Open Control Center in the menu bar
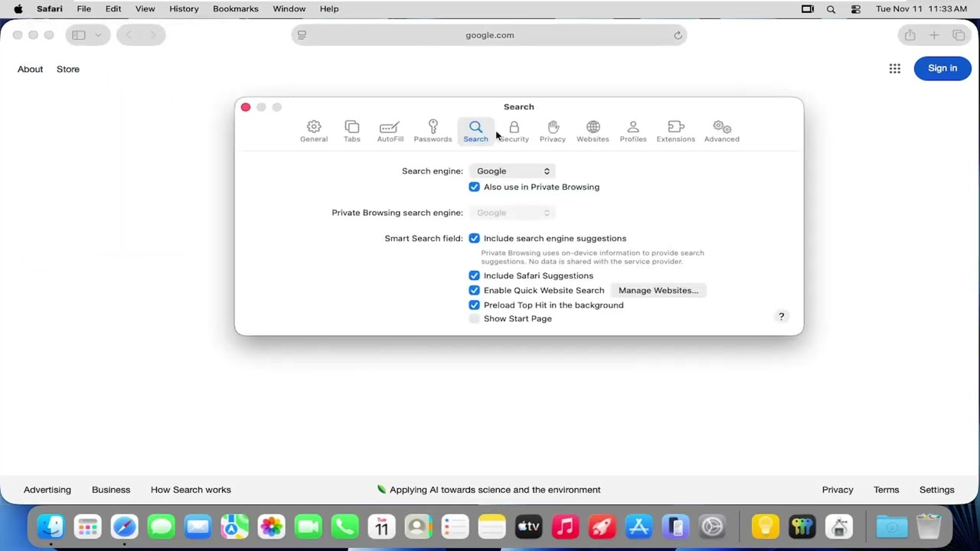 [856, 8]
